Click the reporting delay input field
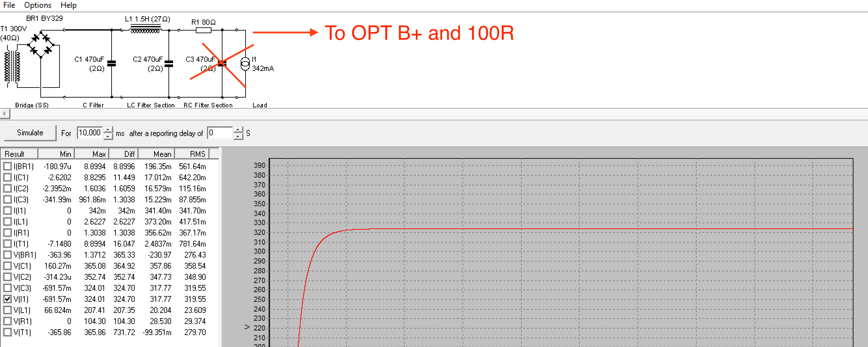 click(x=220, y=133)
